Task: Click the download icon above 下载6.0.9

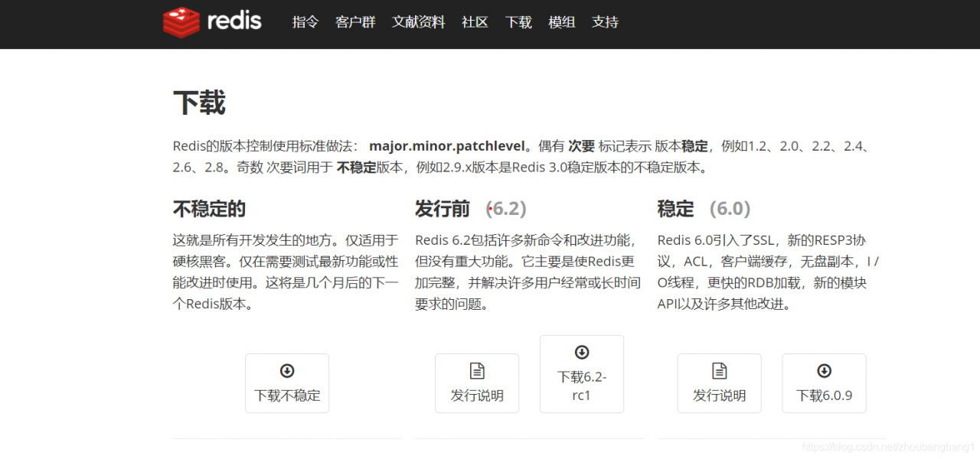Action: point(825,371)
